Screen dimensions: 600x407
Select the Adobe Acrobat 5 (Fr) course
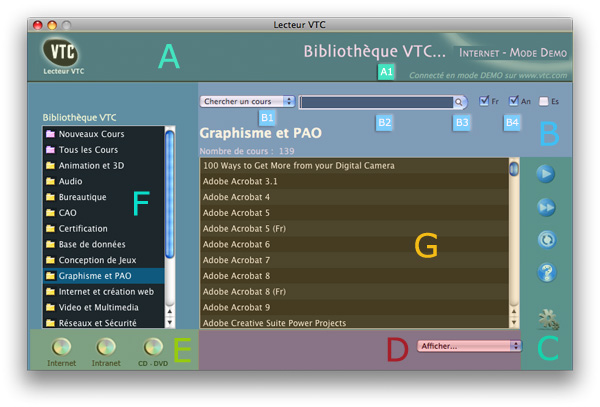click(354, 228)
